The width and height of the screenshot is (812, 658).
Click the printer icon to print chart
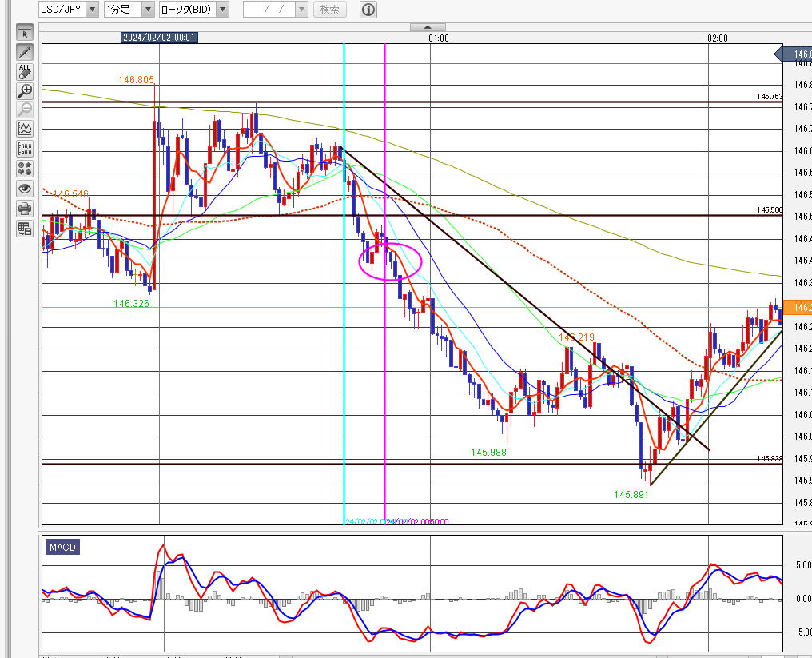25,209
